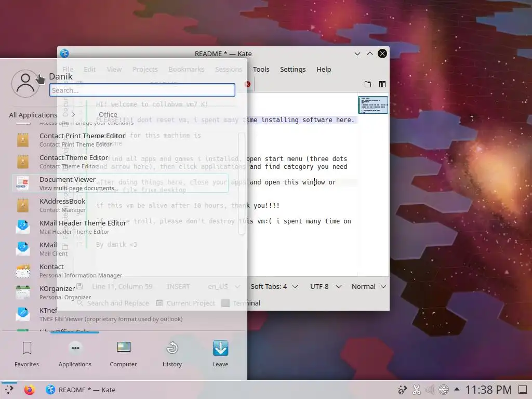Click the launcher application list scrollbar
The width and height of the screenshot is (532, 399).
[241, 183]
